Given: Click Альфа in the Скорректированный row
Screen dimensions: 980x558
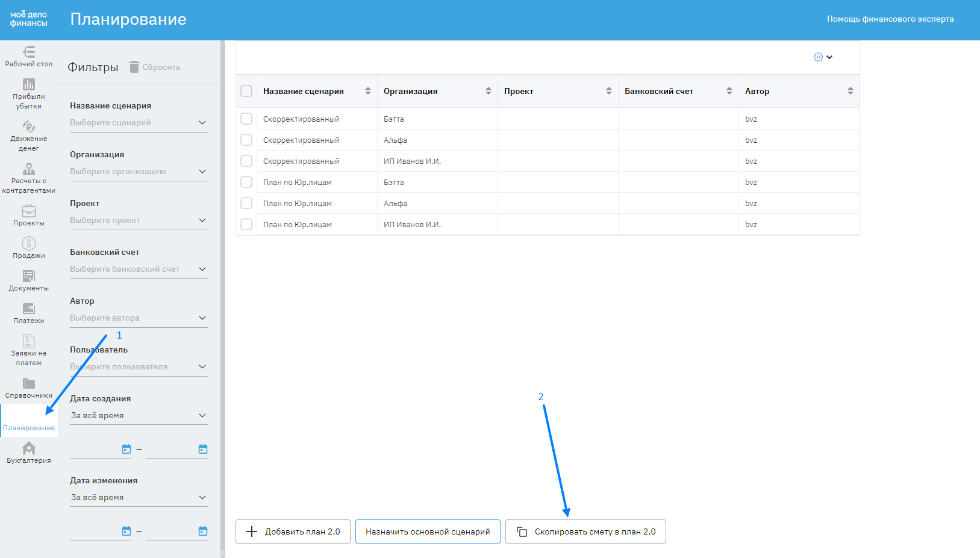Looking at the screenshot, I should click(396, 140).
